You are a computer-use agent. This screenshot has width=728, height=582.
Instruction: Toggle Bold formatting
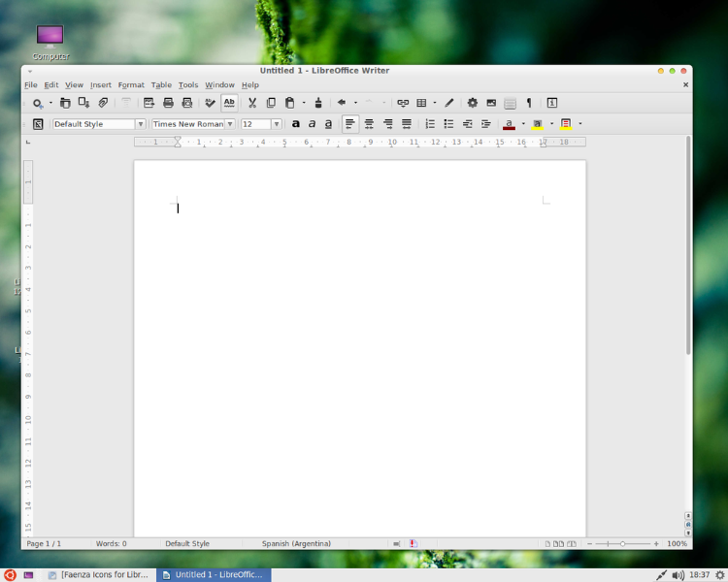click(296, 124)
